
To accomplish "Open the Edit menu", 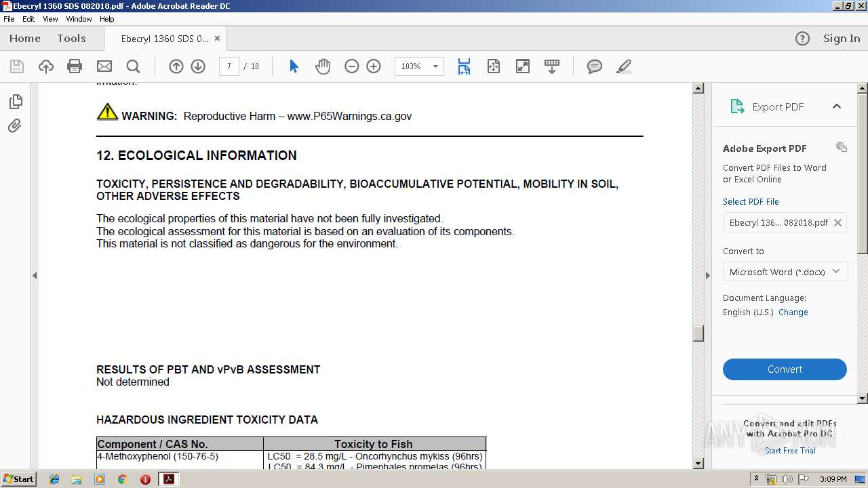I will pyautogui.click(x=28, y=19).
